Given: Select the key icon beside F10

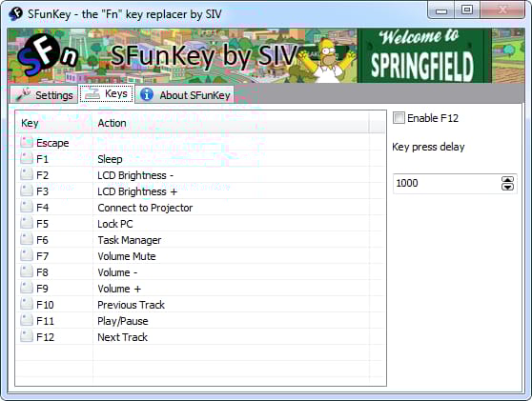Looking at the screenshot, I should click(27, 304).
